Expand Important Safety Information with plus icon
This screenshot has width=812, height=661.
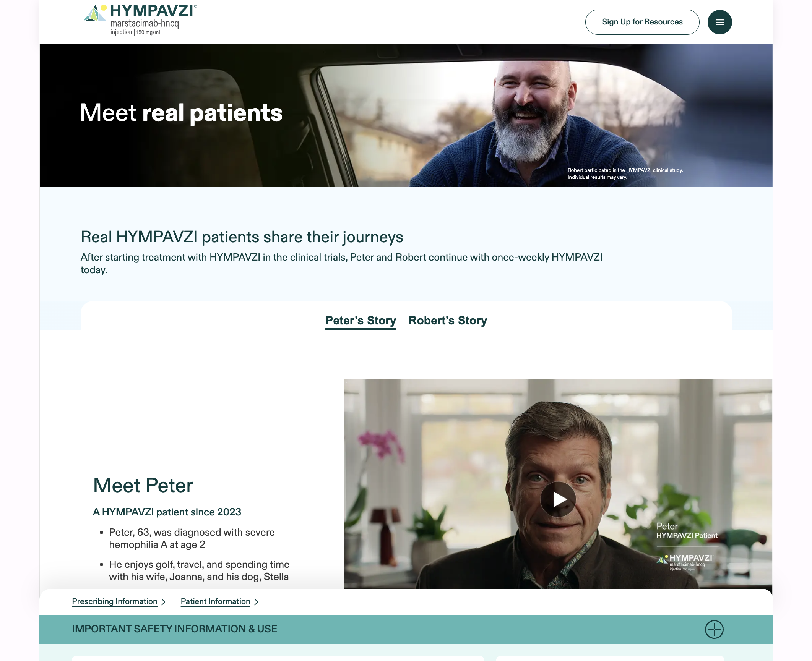(714, 629)
